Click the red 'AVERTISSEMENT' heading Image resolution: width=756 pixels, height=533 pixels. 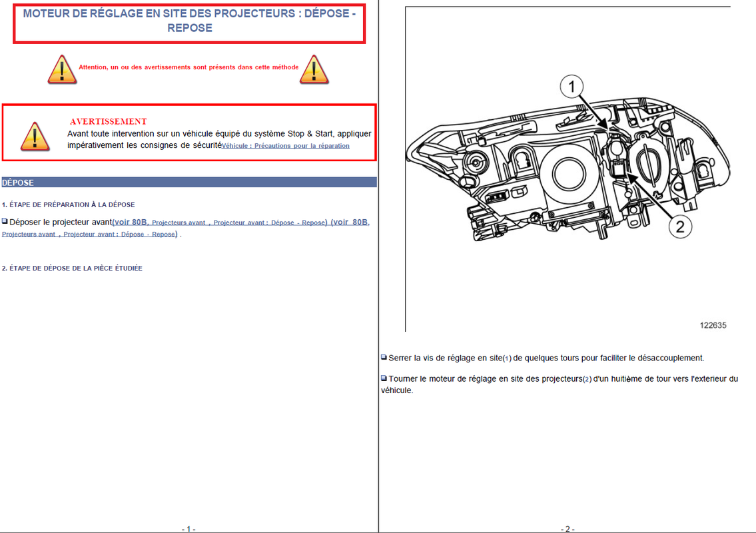pyautogui.click(x=108, y=121)
